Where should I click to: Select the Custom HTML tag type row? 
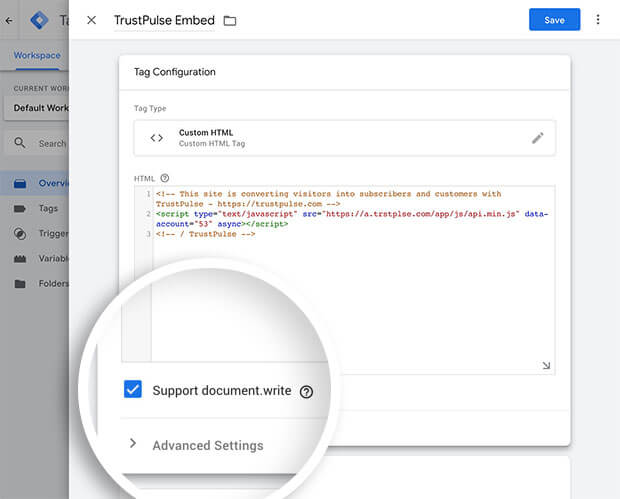(344, 138)
